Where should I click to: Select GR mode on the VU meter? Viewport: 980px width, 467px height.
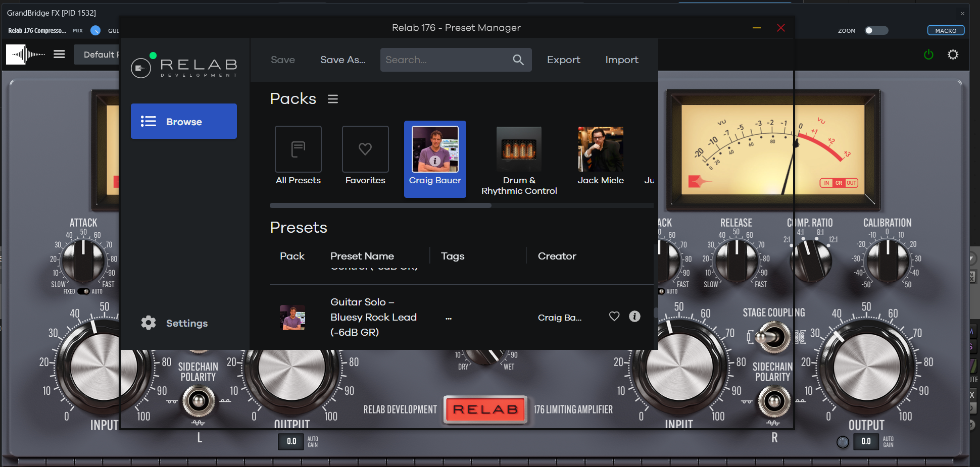pyautogui.click(x=839, y=183)
